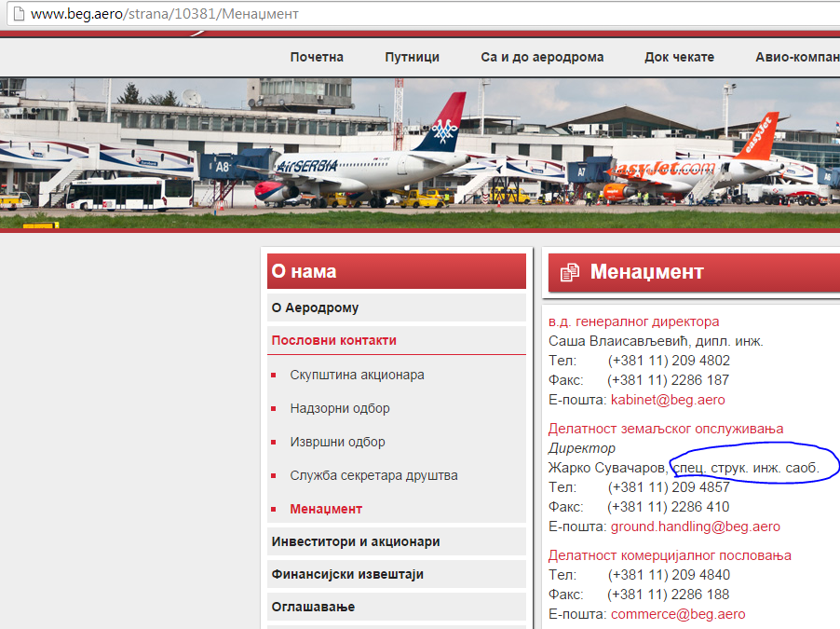Open the Путници menu item
This screenshot has height=629, width=840.
tap(412, 57)
